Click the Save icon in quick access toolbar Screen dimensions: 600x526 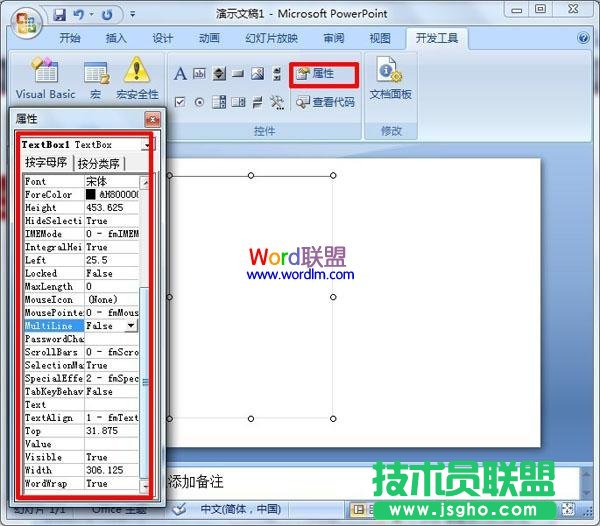[x=60, y=15]
